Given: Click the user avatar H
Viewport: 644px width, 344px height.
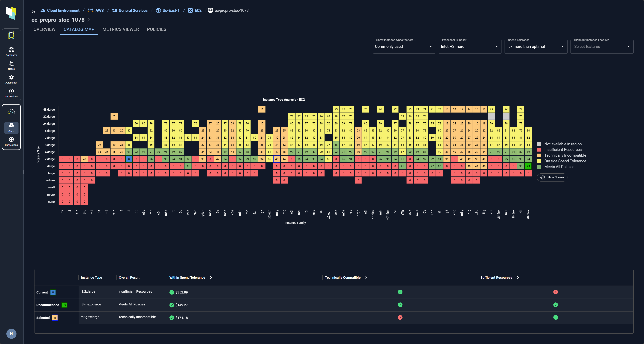Looking at the screenshot, I should point(11,334).
